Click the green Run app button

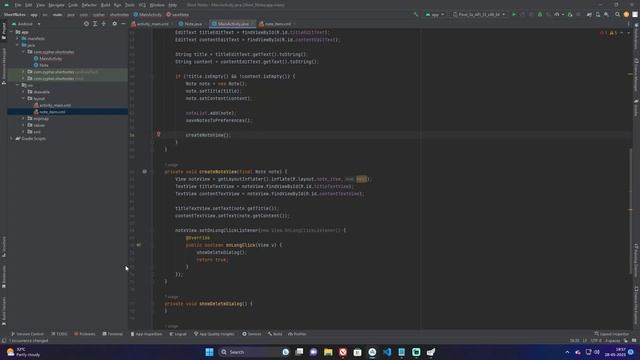[x=514, y=14]
